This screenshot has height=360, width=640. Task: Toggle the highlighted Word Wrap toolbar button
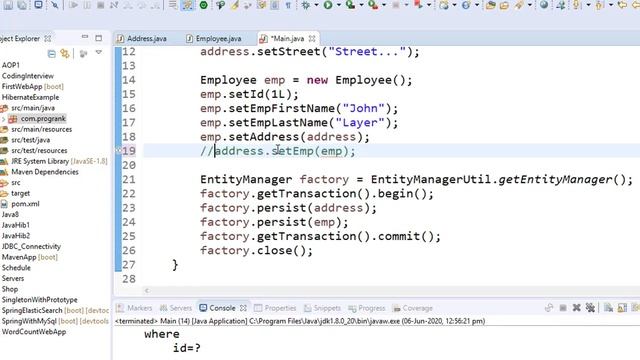[x=187, y=5]
